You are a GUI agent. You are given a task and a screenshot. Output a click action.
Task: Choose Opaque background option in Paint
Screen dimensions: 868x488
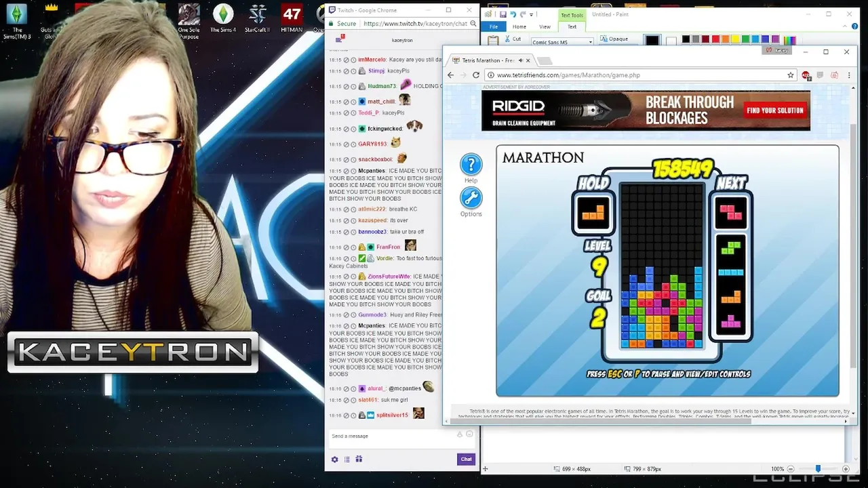click(x=613, y=39)
